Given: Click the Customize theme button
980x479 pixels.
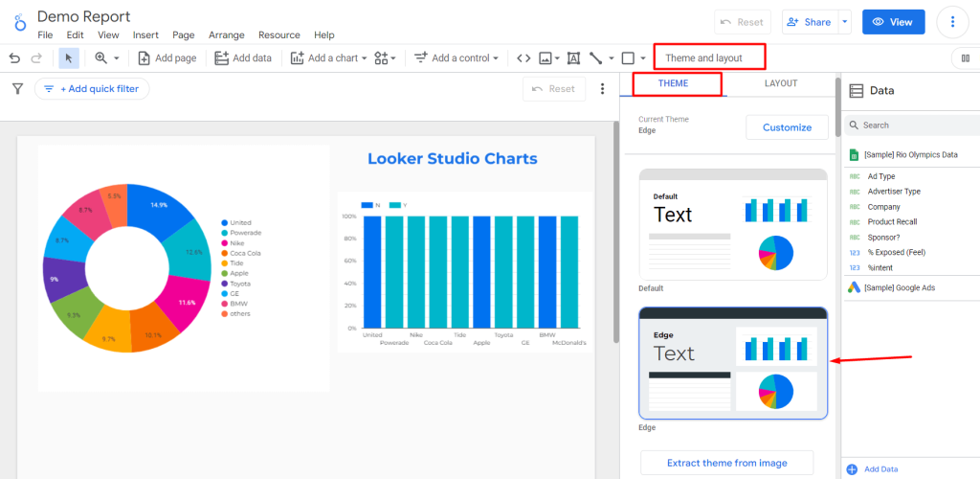Looking at the screenshot, I should 787,127.
